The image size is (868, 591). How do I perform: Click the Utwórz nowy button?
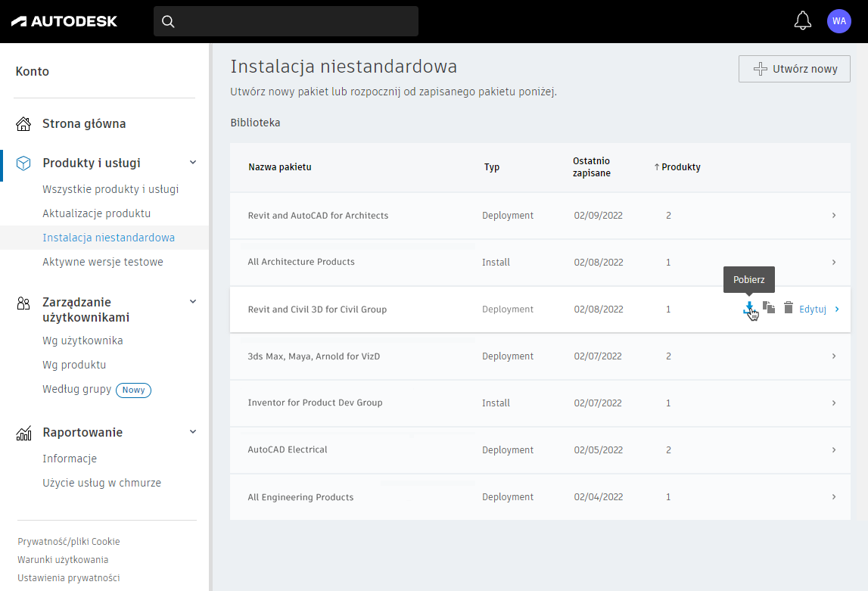tap(794, 69)
